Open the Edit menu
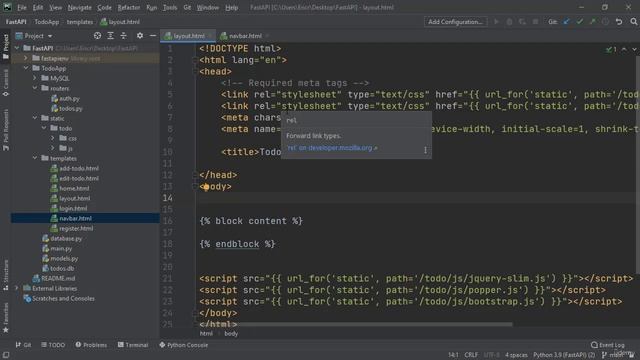 (x=38, y=7)
